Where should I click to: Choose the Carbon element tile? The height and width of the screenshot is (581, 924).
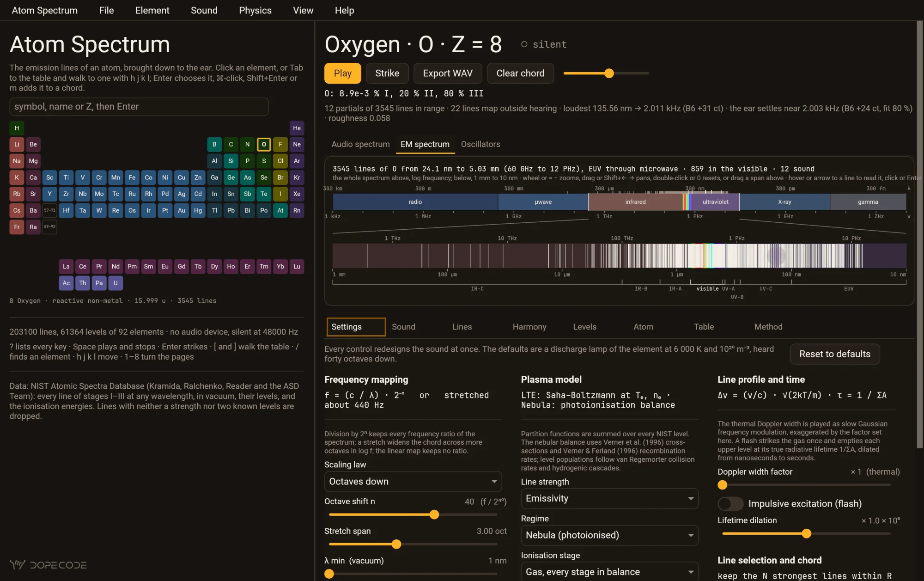(x=231, y=144)
